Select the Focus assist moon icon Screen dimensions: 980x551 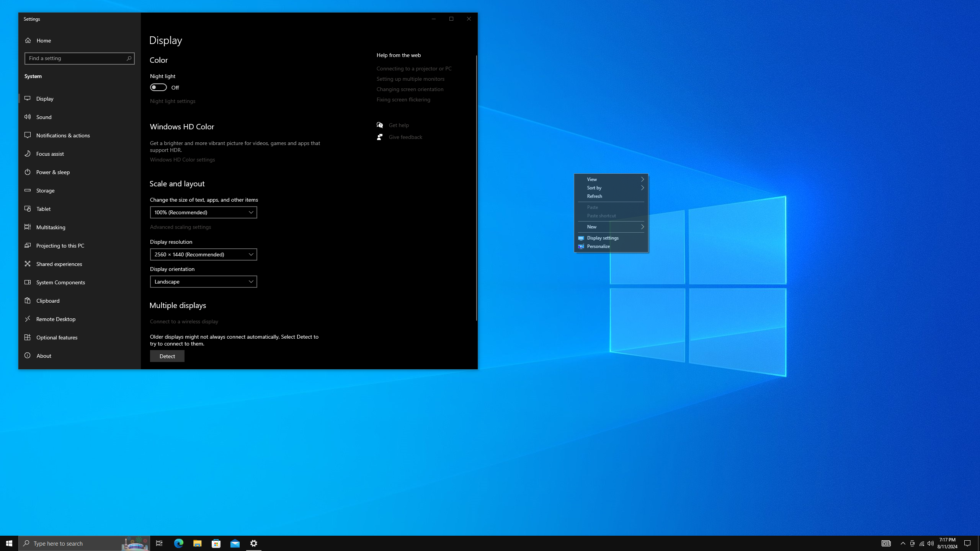(x=28, y=153)
